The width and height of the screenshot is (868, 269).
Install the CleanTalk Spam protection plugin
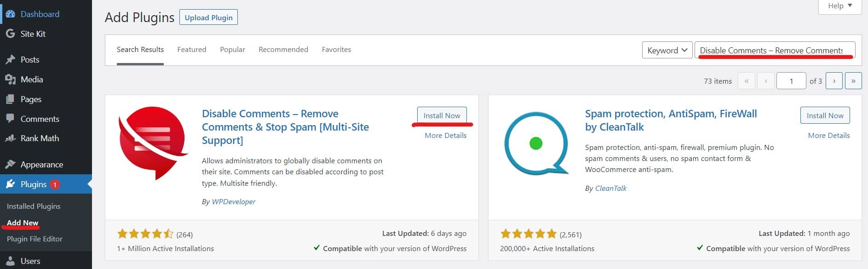click(x=825, y=116)
